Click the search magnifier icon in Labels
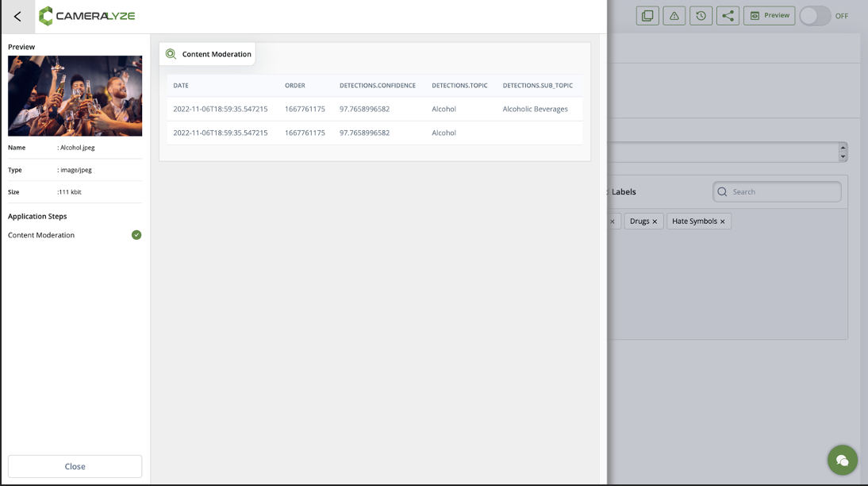Viewport: 868px width, 486px height. coord(723,191)
